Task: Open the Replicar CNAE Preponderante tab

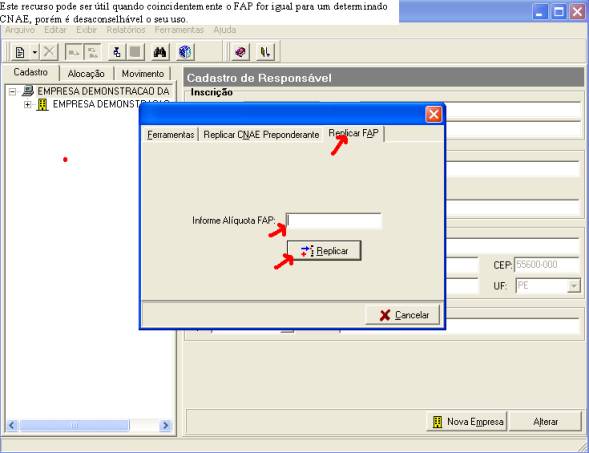Action: tap(261, 134)
